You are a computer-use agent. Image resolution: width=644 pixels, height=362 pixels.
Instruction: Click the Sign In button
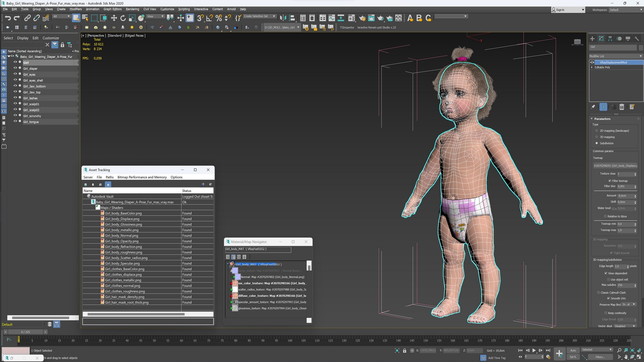568,10
